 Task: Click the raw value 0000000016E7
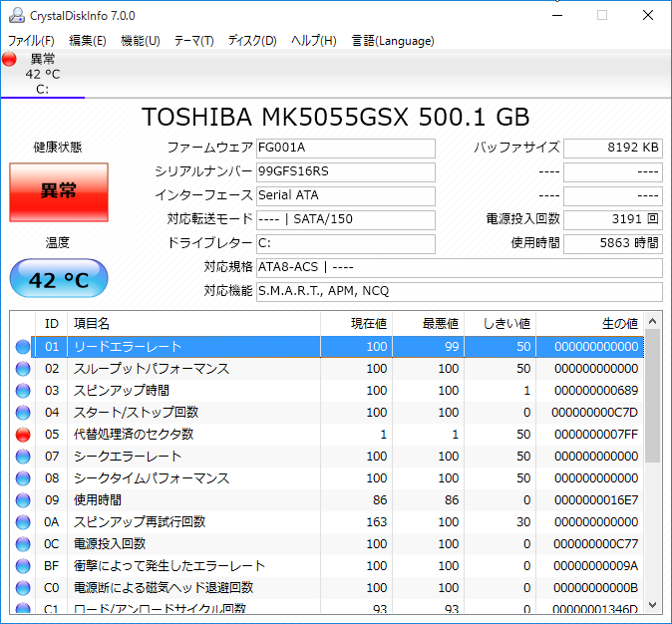(x=596, y=500)
